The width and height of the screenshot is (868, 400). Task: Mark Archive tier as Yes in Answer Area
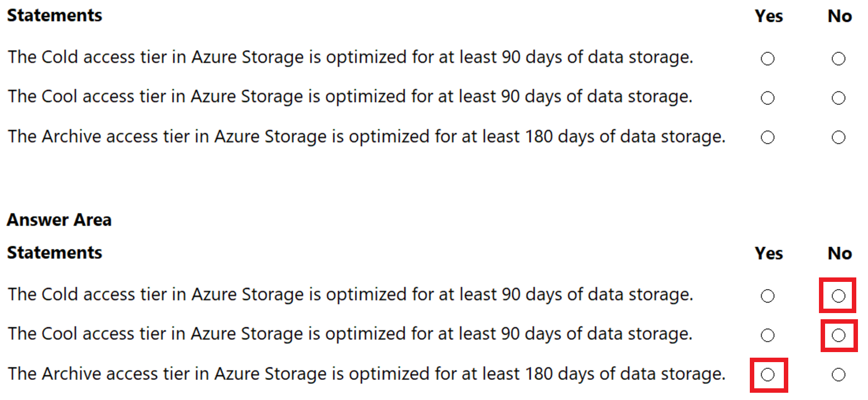pos(768,375)
